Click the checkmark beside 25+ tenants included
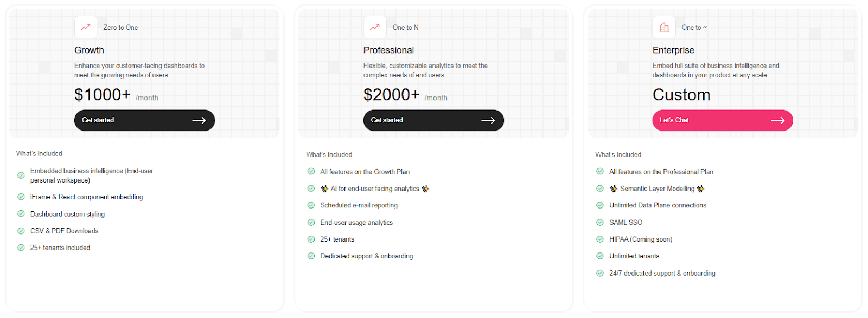Image resolution: width=868 pixels, height=318 pixels. [21, 247]
